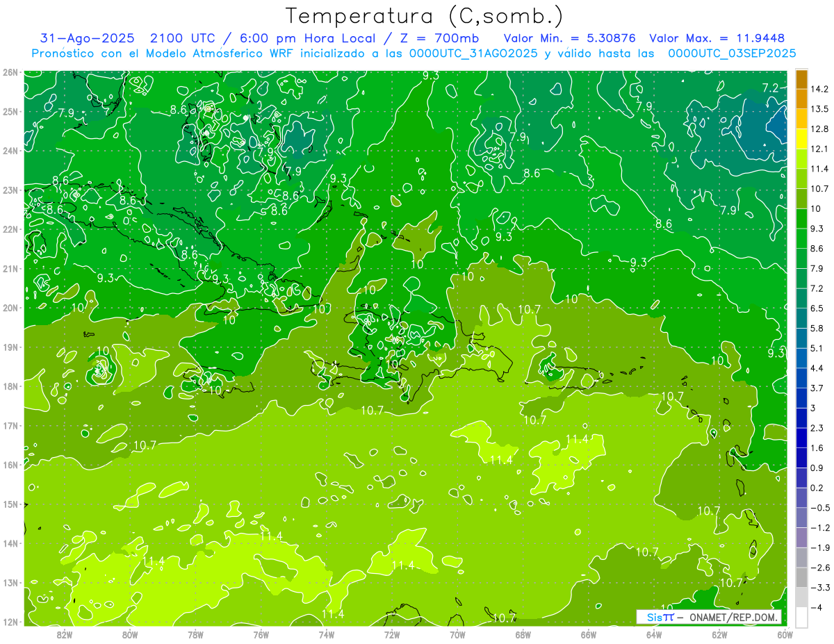834x644 pixels.
Task: Click the 25N latitude axis label
Action: coord(10,111)
